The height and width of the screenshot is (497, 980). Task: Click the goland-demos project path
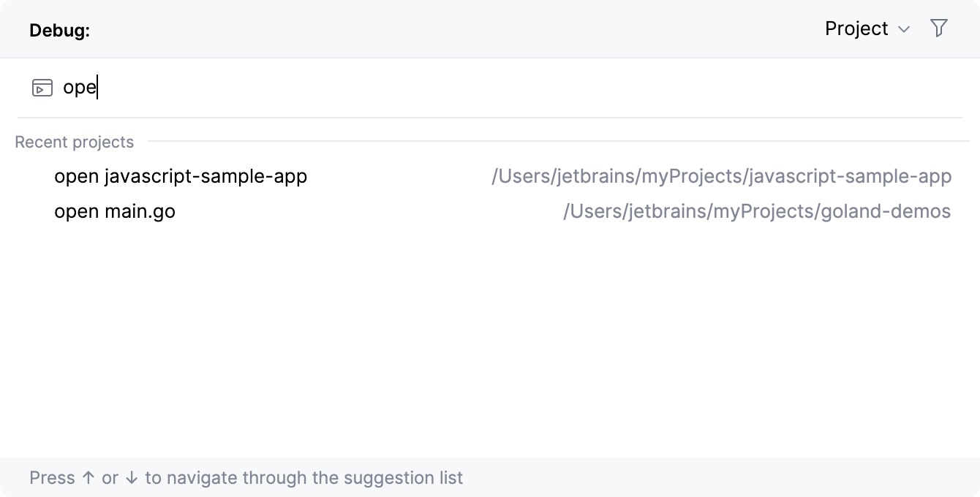click(x=757, y=211)
